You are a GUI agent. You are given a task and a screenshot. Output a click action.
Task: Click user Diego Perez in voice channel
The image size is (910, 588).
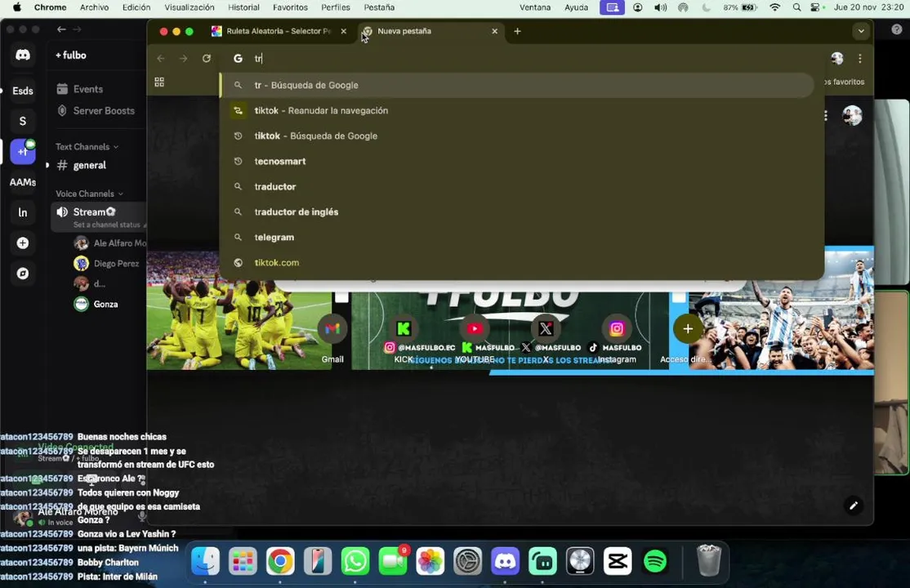coord(108,264)
